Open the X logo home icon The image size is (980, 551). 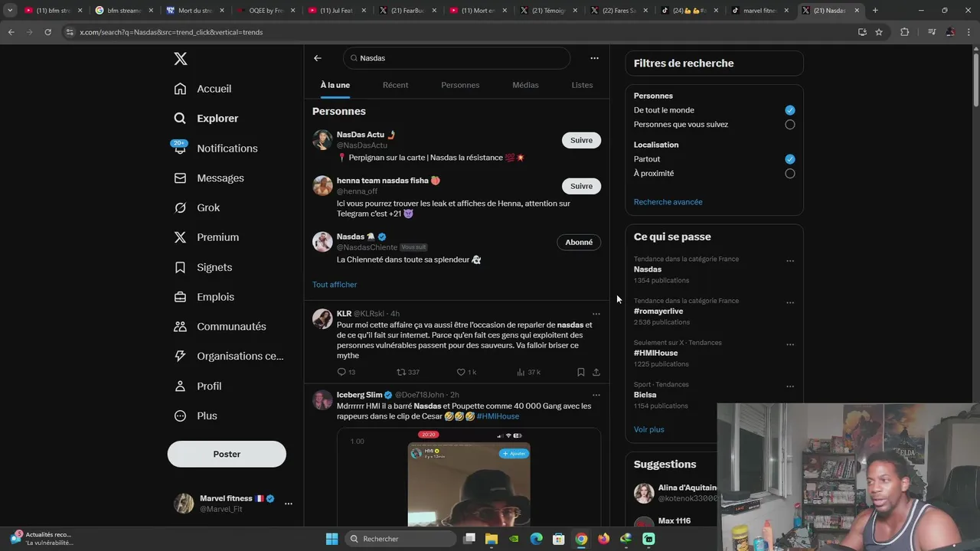(x=180, y=59)
